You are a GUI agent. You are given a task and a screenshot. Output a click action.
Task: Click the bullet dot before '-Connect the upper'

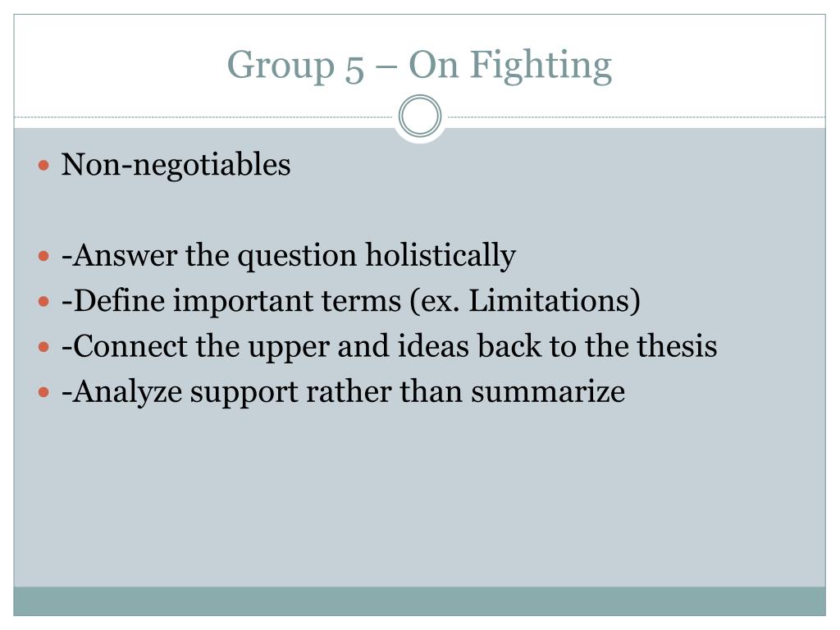(44, 347)
